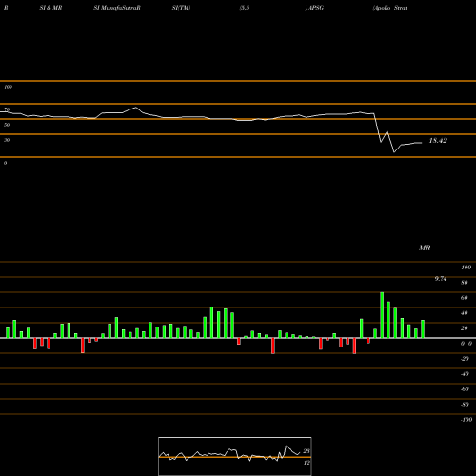The width and height of the screenshot is (476, 476).
Task: Click the ")APSG" ticker label
Action: (x=314, y=8)
